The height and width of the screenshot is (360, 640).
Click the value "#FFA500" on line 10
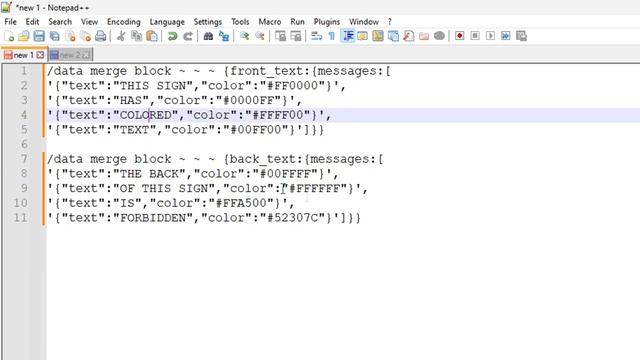(x=241, y=203)
